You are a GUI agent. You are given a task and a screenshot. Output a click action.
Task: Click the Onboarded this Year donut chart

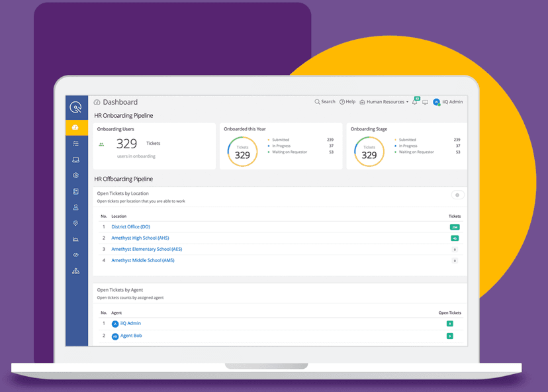pos(242,152)
